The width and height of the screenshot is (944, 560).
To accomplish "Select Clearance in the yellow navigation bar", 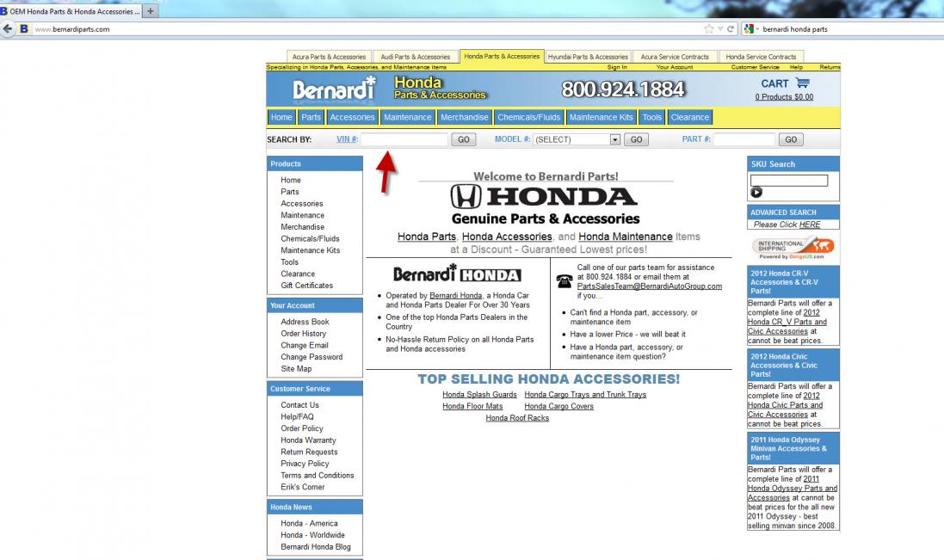I will pos(689,117).
